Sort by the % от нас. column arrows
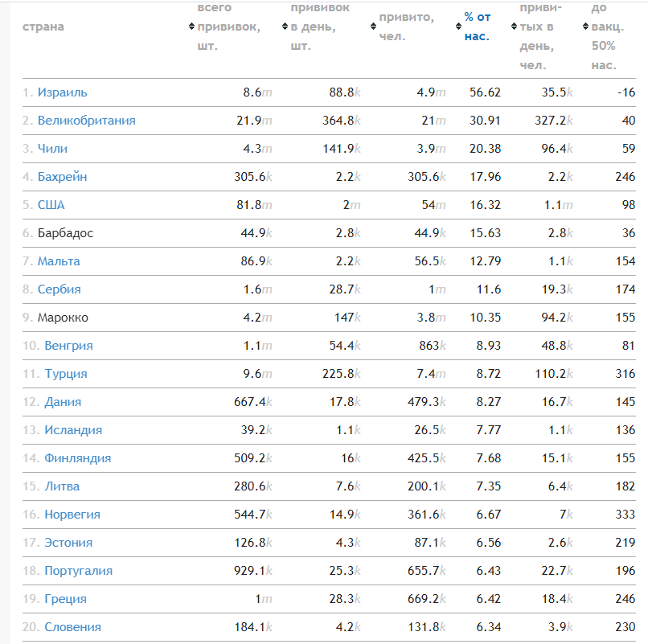The width and height of the screenshot is (648, 644). 458,27
